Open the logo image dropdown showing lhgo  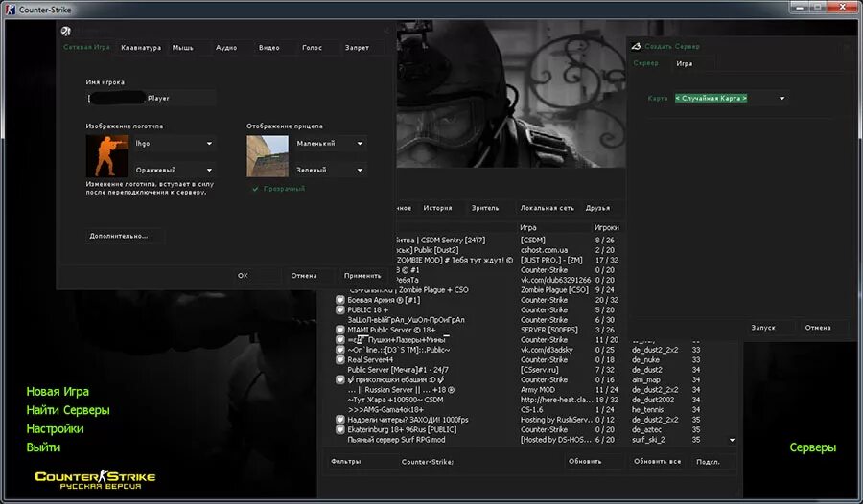174,143
